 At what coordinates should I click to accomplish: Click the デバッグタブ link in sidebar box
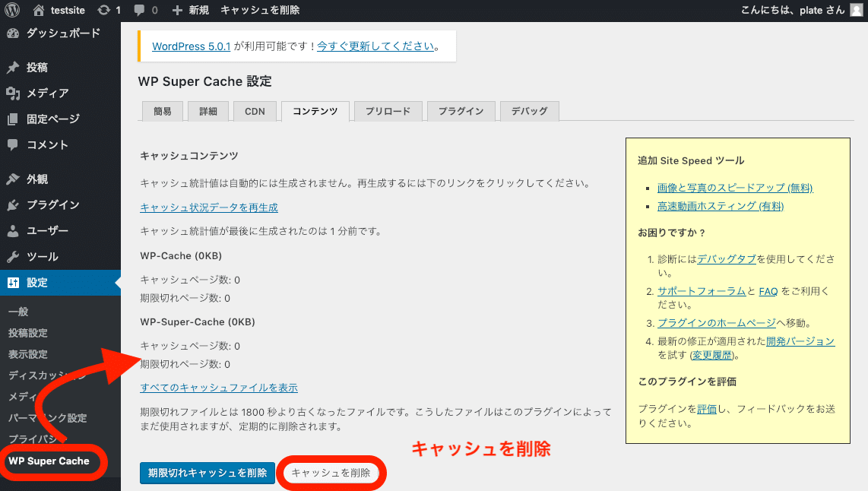click(727, 259)
